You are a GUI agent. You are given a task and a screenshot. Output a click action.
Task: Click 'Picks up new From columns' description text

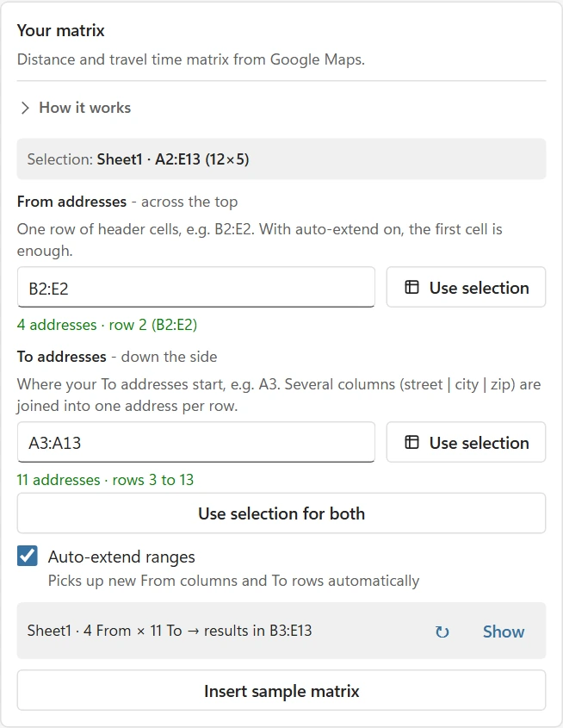[x=234, y=581]
